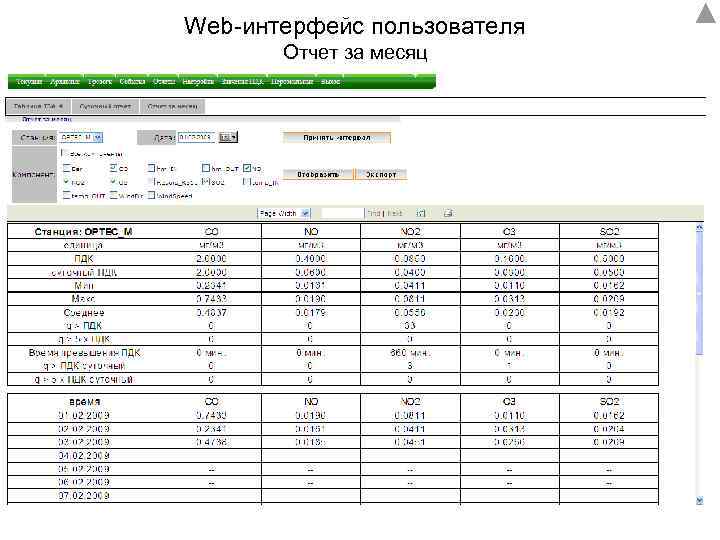Open the Page Width zoom dropdown
This screenshot has width=720, height=540.
pos(284,213)
